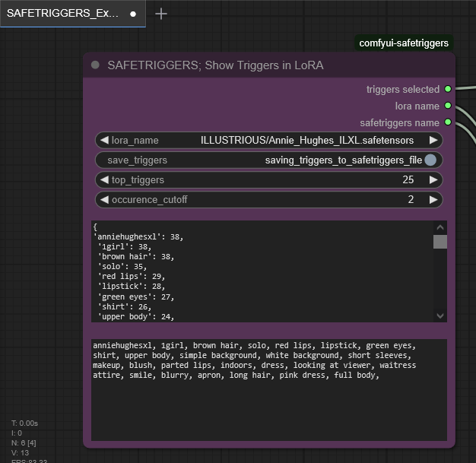Image resolution: width=476 pixels, height=463 pixels.
Task: Click inside the trigger counts text area
Action: [262, 271]
